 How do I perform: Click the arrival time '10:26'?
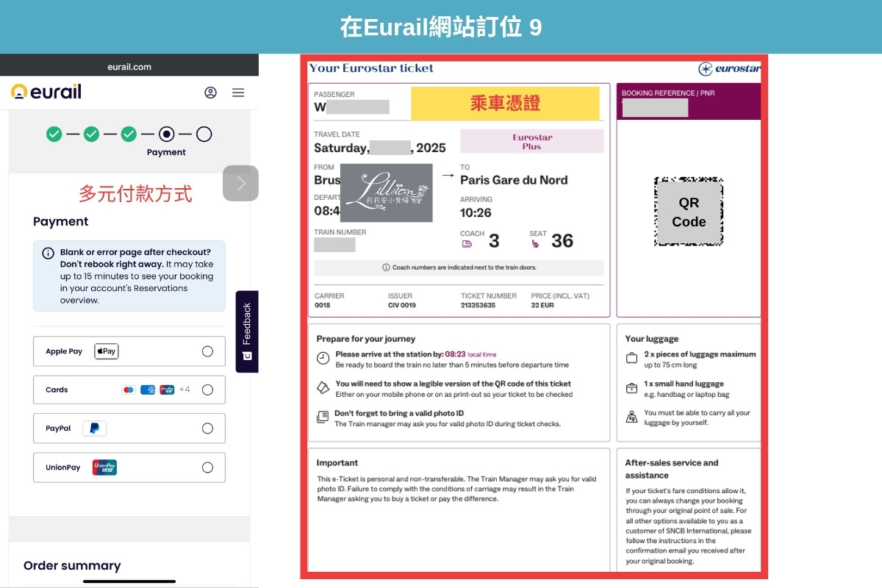[x=476, y=212]
